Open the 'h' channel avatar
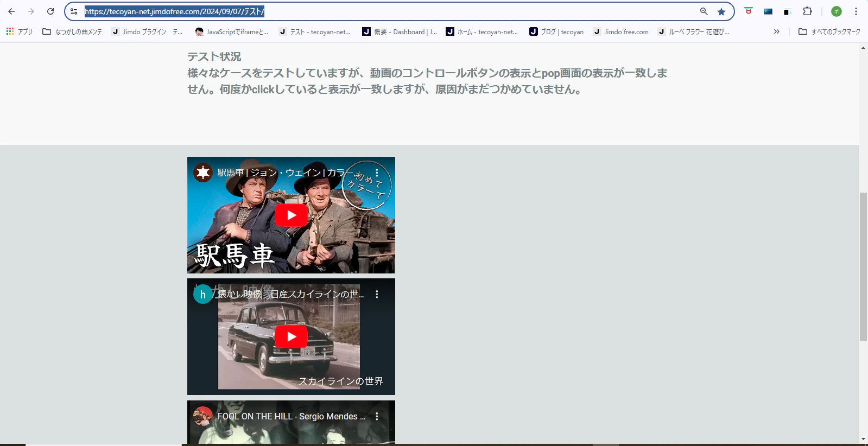 203,294
